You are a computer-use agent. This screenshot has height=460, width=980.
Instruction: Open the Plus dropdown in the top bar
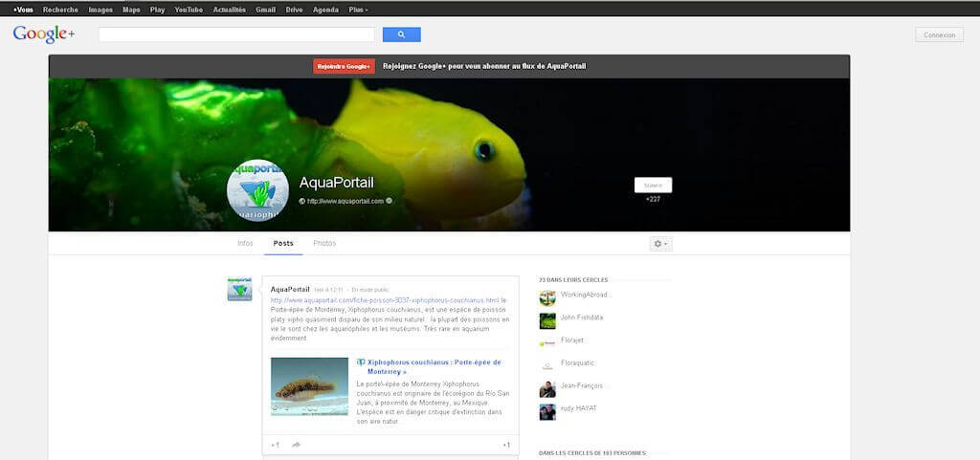[358, 10]
